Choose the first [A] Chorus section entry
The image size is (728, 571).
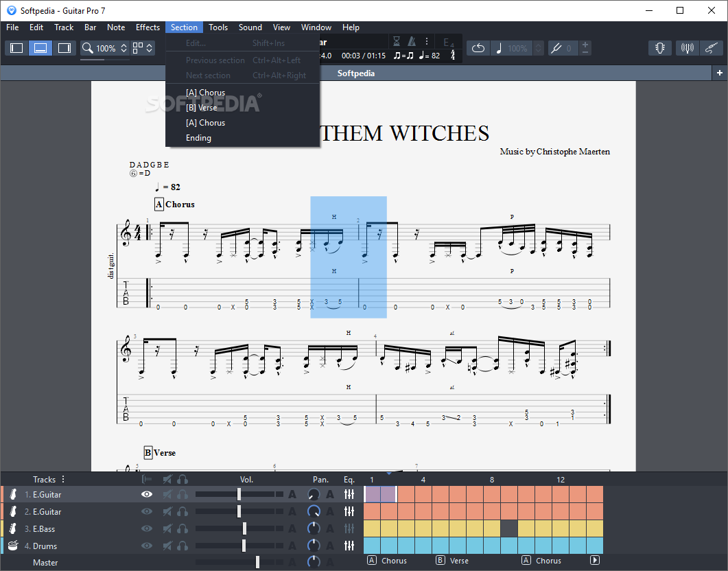(x=242, y=93)
